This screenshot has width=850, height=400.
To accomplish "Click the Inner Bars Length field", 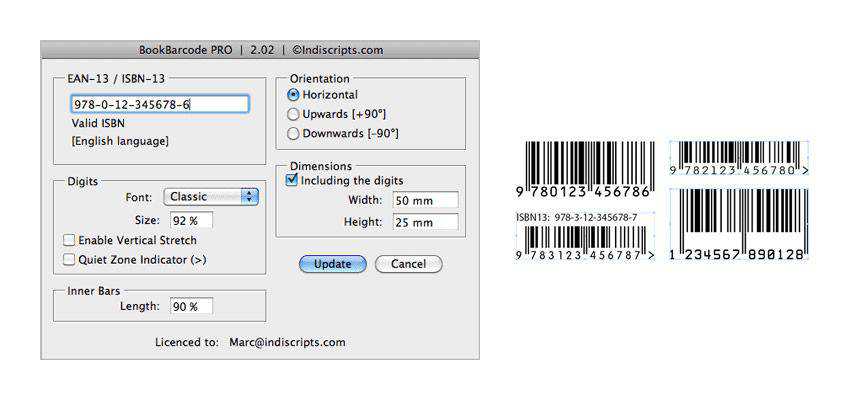I will pos(190,306).
